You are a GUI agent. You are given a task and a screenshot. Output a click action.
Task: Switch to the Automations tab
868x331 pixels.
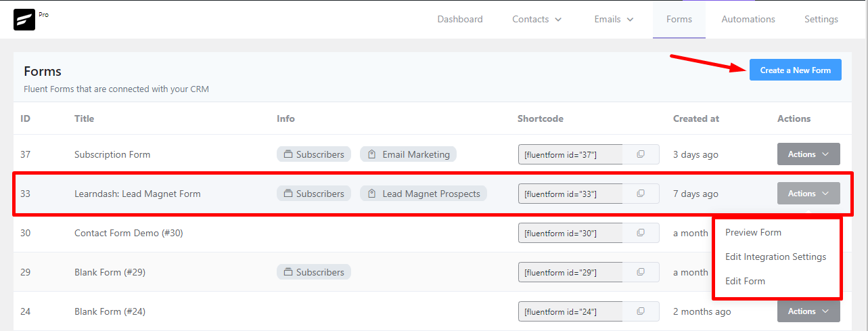[748, 20]
